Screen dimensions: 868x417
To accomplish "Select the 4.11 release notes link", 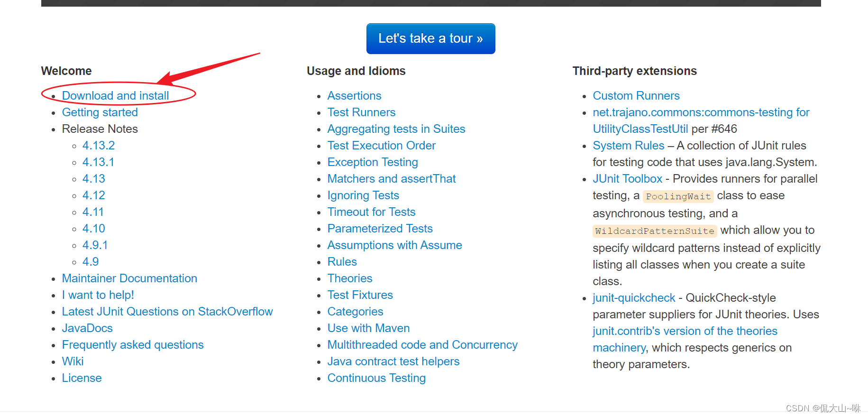I will tap(93, 212).
